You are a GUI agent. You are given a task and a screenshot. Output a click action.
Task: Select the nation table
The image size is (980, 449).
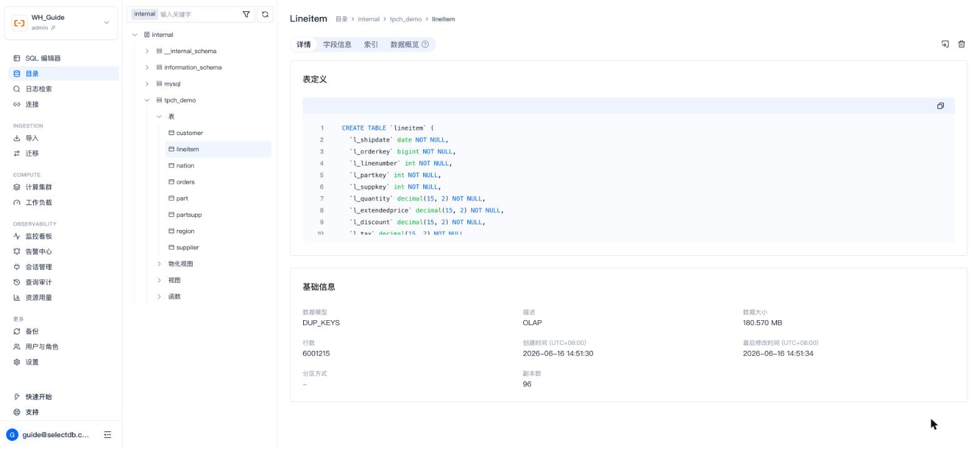click(218, 166)
